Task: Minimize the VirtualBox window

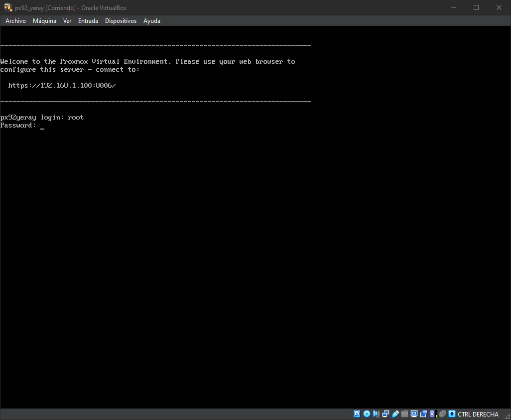Action: [453, 7]
